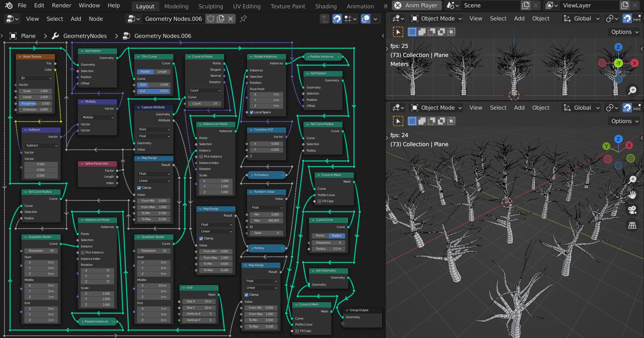
Task: Enable Pick Instance in lower Instance on Points
Action: (83, 252)
